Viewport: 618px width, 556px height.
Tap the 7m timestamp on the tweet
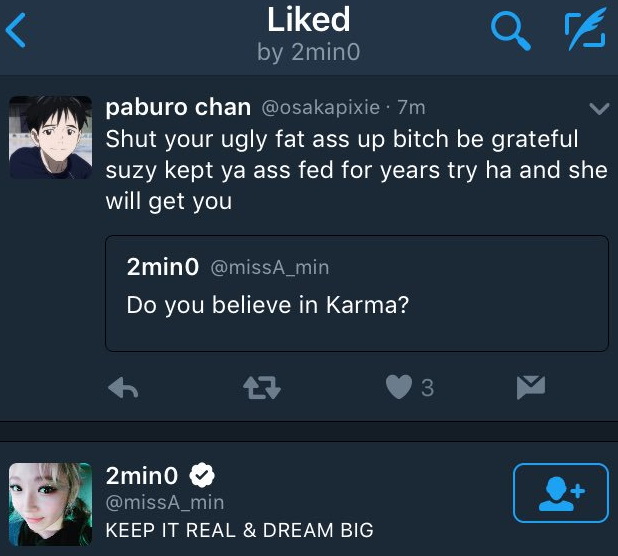point(411,108)
